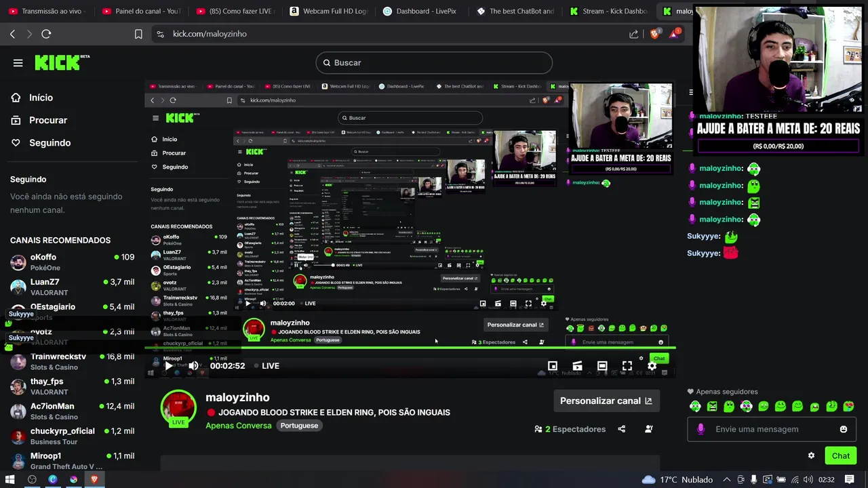Open recommended channel Ac7ionMan
868x488 pixels.
pos(72,411)
